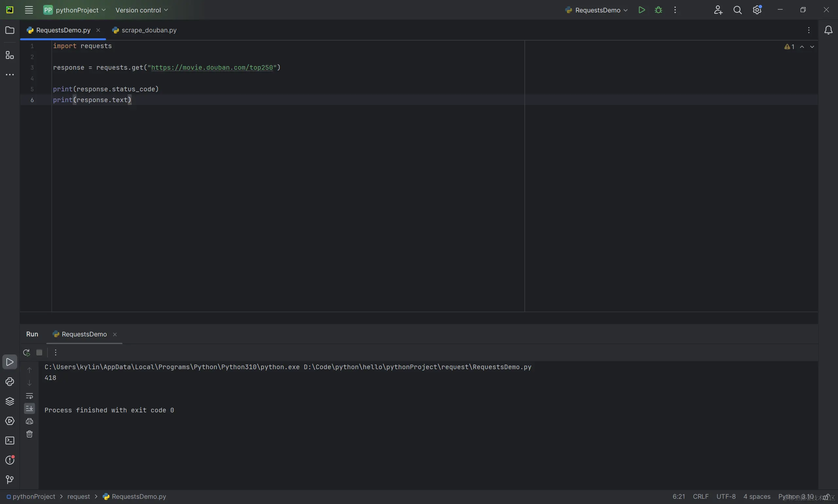Viewport: 838px width, 504px height.
Task: Toggle soft-wrap in the run console
Action: [x=29, y=396]
